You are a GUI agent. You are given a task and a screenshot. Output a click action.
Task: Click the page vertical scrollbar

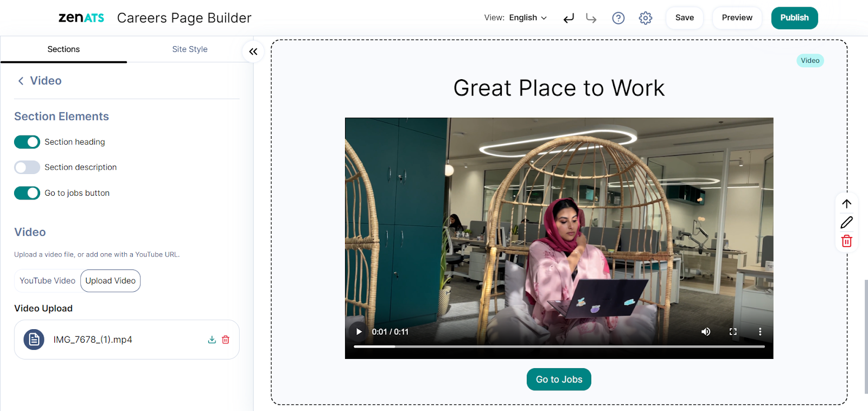coord(866,336)
